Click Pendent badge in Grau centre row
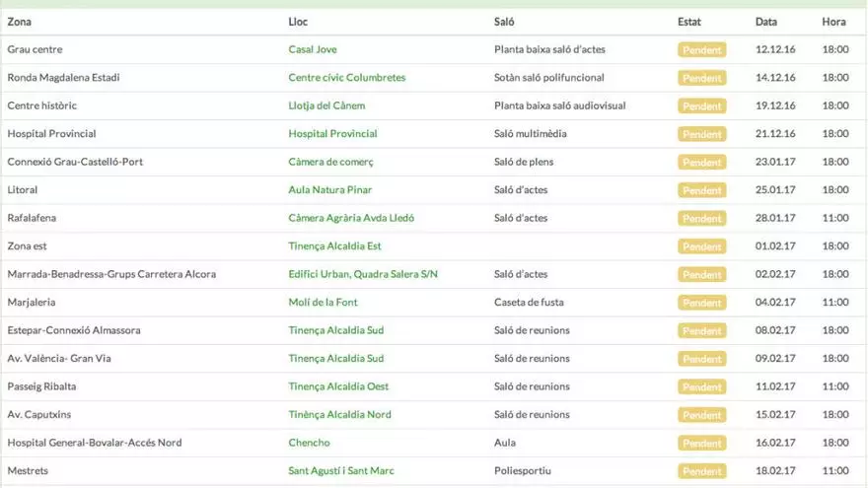 tap(701, 50)
